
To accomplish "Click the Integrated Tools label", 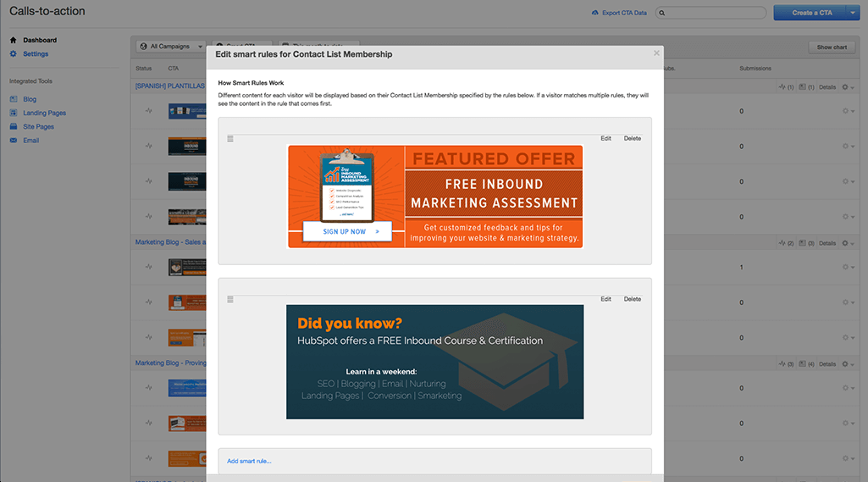I will click(x=30, y=81).
